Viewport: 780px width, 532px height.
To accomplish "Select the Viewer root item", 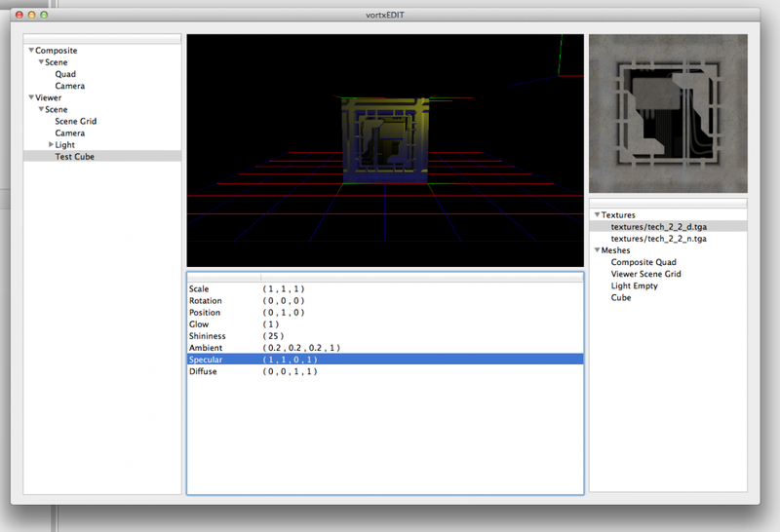I will (48, 97).
